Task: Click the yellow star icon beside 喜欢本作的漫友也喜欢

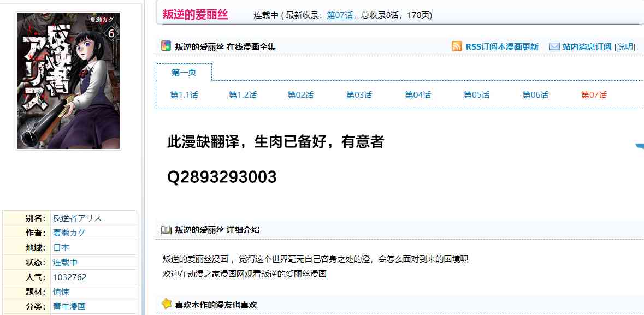Action: coord(166,304)
